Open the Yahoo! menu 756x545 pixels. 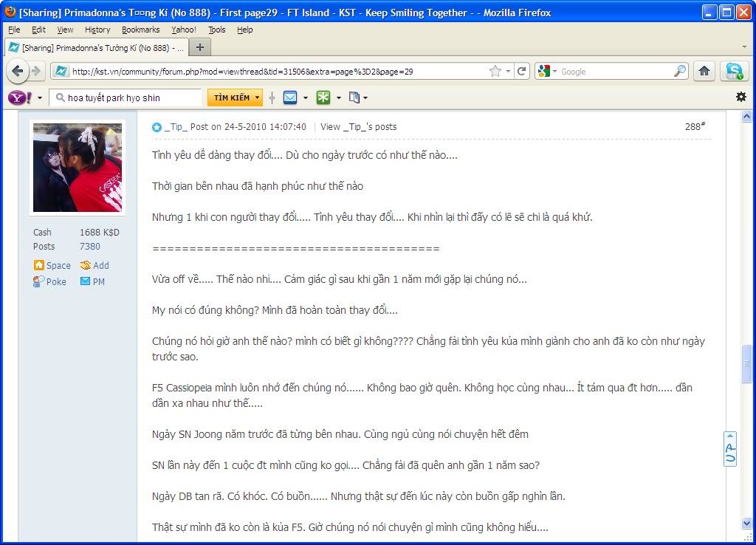184,30
